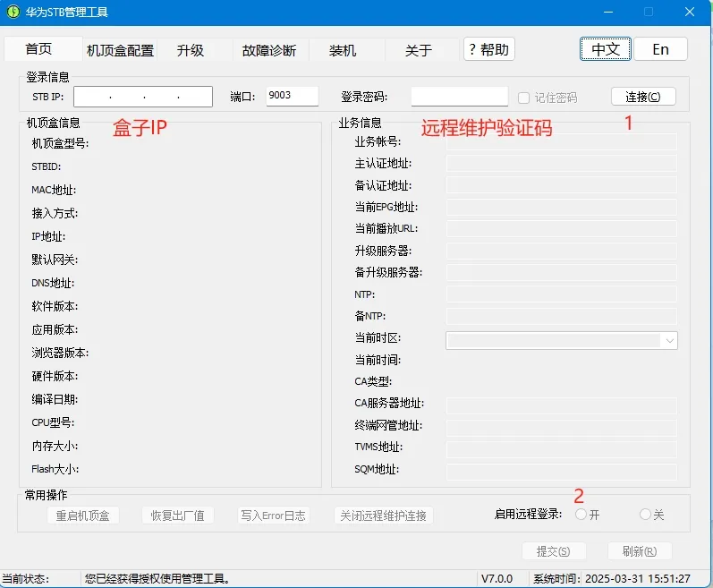
Task: Switch language to 中文
Action: tap(606, 49)
